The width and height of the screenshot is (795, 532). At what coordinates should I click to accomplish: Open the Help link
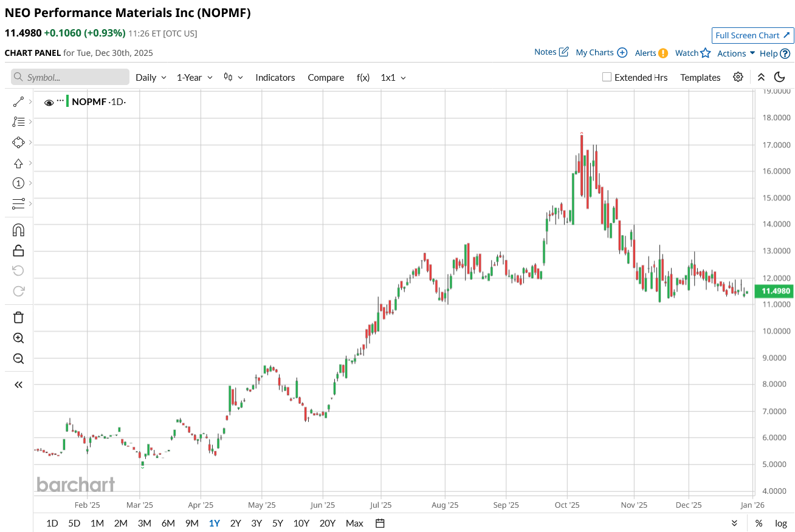point(775,53)
